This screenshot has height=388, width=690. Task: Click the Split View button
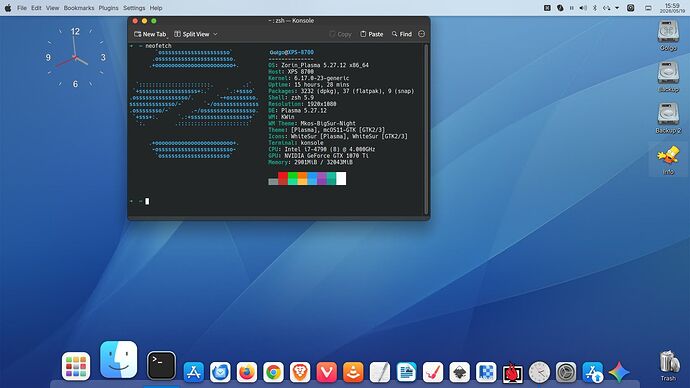(191, 34)
